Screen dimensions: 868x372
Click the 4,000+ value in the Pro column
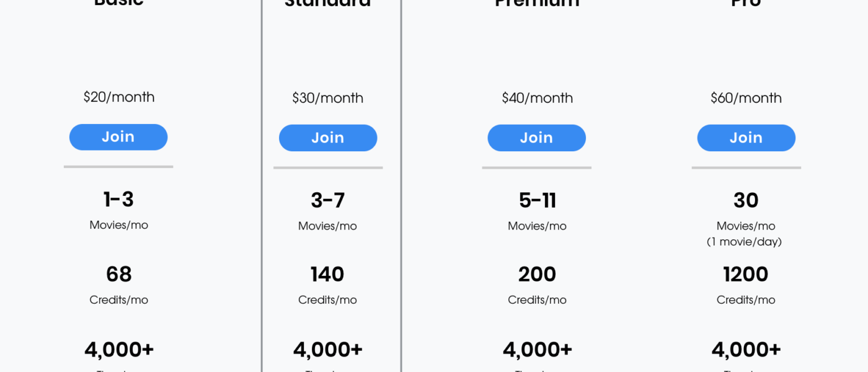pyautogui.click(x=746, y=350)
